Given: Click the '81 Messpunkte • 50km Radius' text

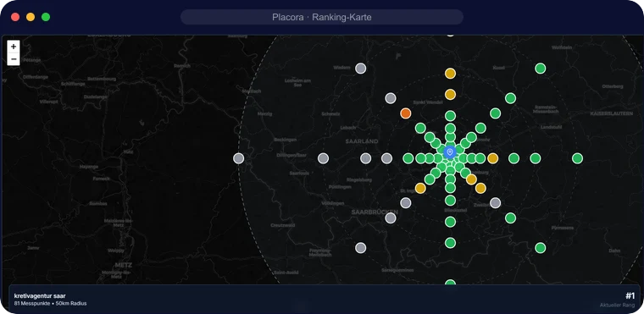Looking at the screenshot, I should coord(50,304).
